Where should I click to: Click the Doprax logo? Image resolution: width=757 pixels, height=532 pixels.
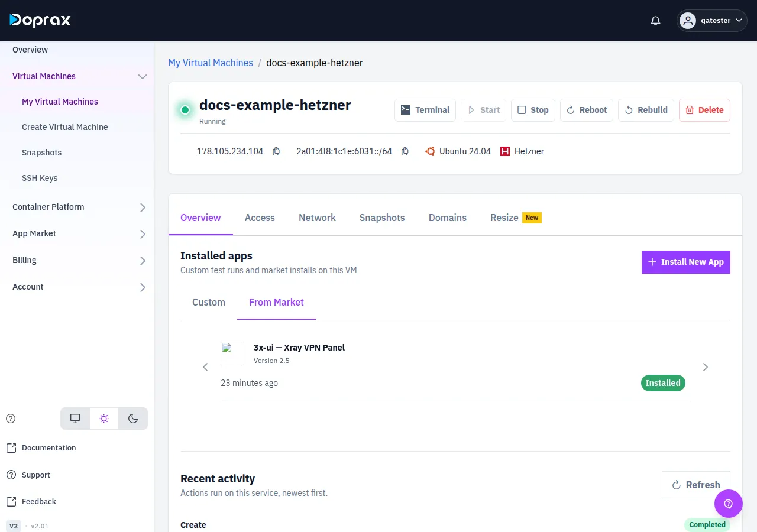pyautogui.click(x=40, y=20)
